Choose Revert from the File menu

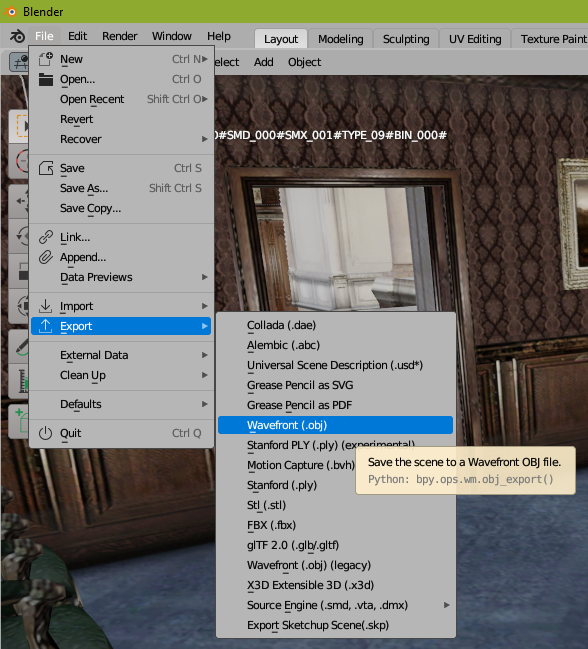[121, 119]
